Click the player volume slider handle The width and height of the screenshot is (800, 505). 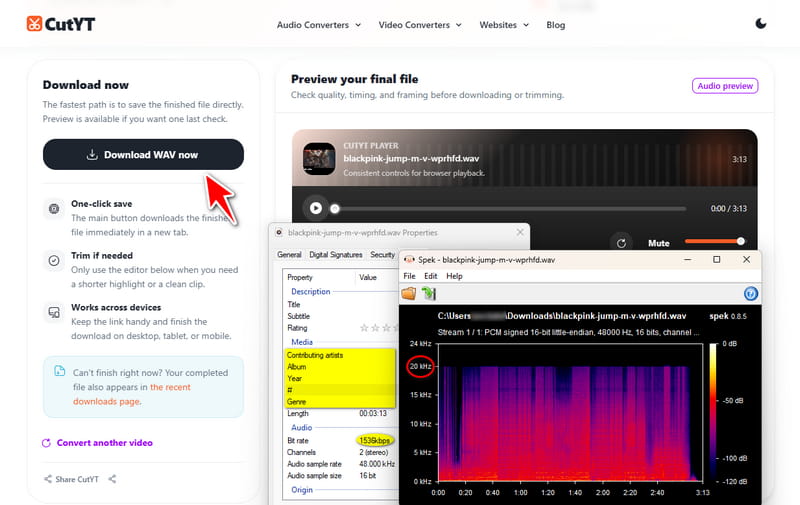tap(740, 241)
